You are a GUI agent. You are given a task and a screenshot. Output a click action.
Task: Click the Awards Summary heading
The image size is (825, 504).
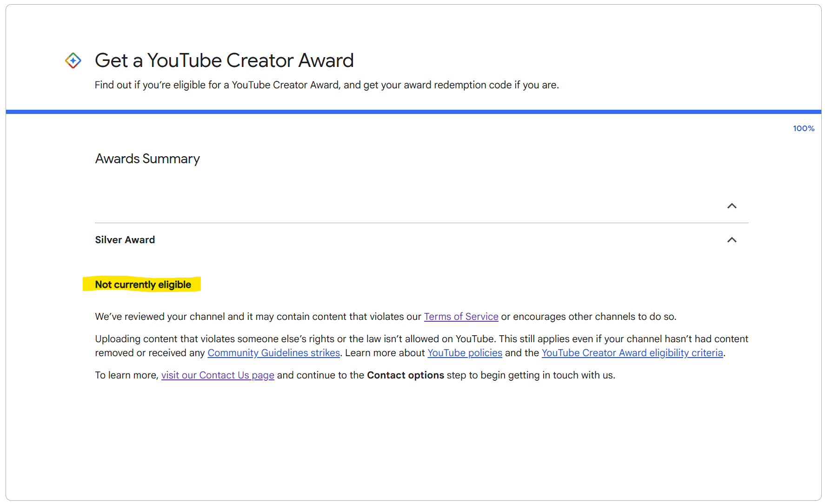coord(147,159)
